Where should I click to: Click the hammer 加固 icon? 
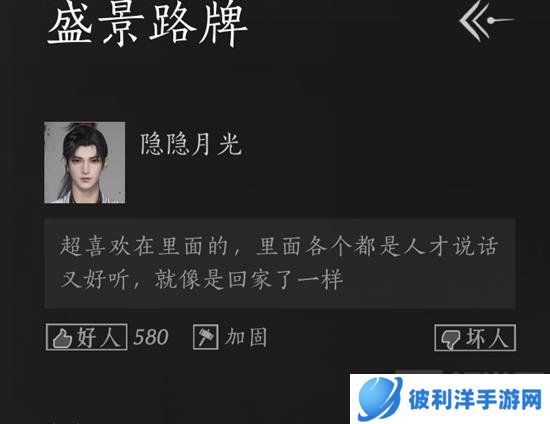(x=206, y=337)
